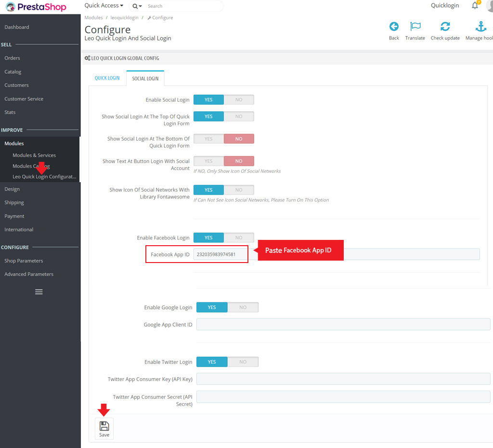The height and width of the screenshot is (448, 493).
Task: Open the Quick Access dropdown
Action: pyautogui.click(x=104, y=6)
